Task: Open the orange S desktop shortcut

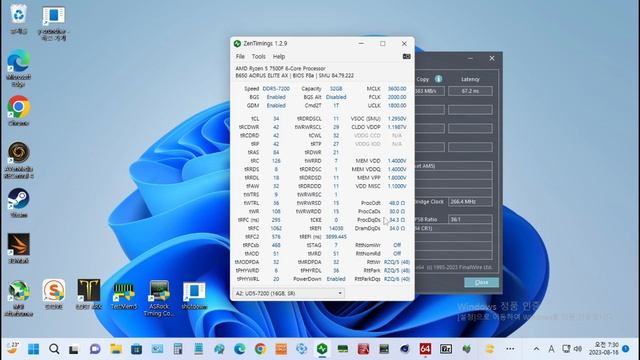Action: [x=53, y=294]
